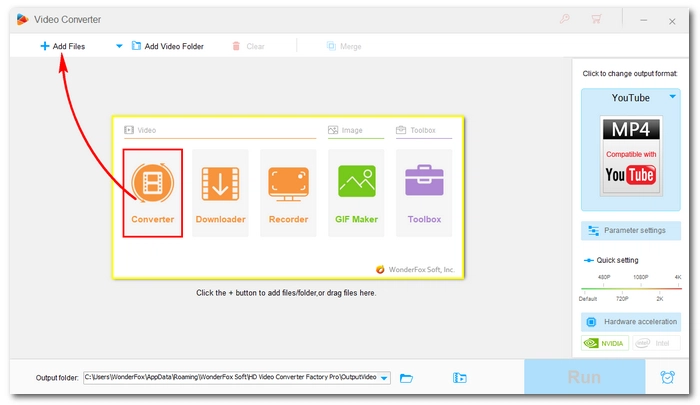Click the drag files here hint text
This screenshot has width=700, height=405.
click(286, 293)
